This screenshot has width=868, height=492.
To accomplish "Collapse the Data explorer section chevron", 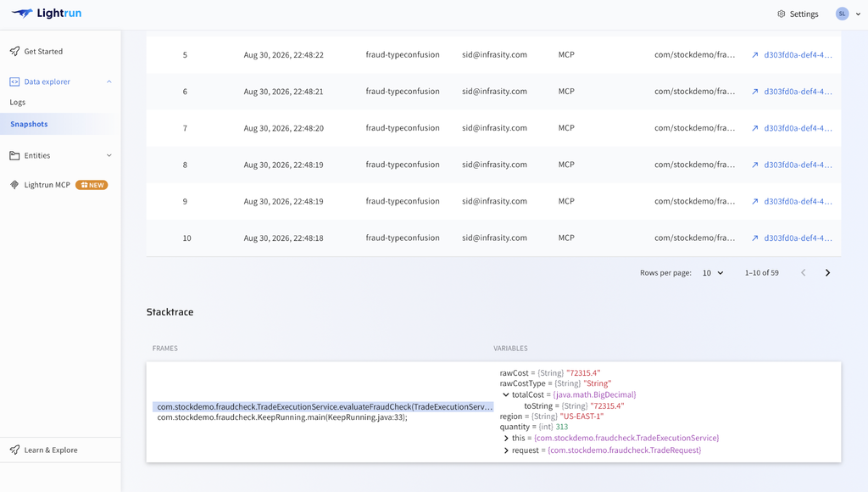I will tap(109, 81).
